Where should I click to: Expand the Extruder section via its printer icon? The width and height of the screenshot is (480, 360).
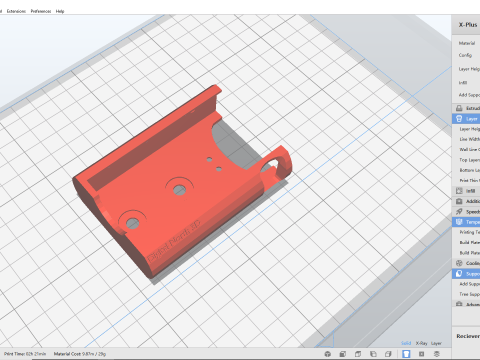[x=459, y=108]
